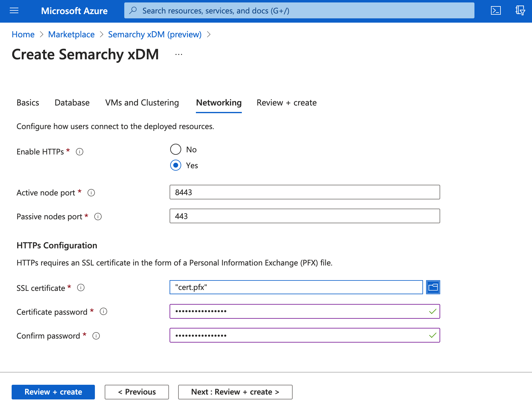This screenshot has height=408, width=532.
Task: Click the Passive nodes port field
Action: 305,216
